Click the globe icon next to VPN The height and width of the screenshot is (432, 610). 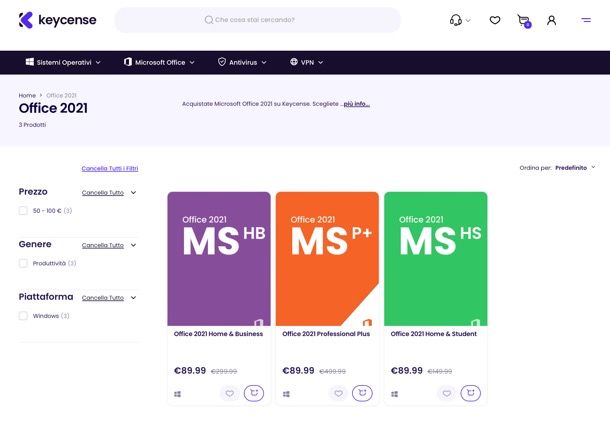click(294, 62)
